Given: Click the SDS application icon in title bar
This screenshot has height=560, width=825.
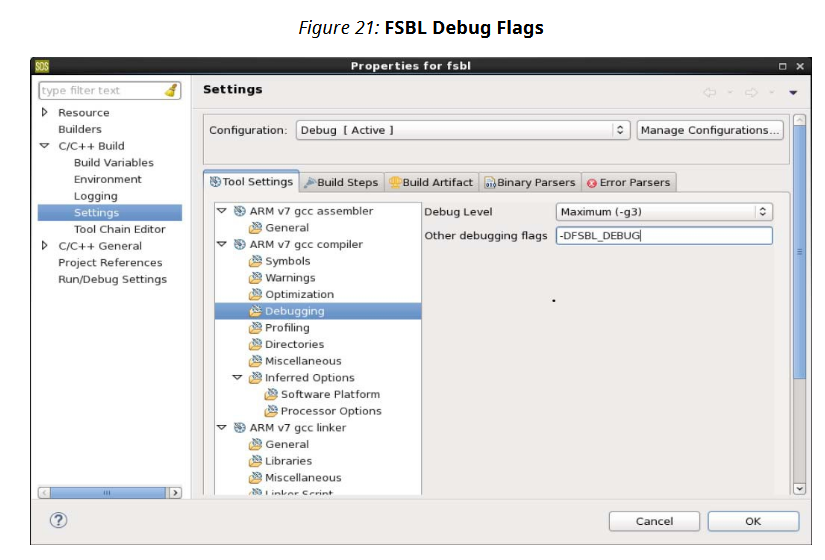Looking at the screenshot, I should pos(42,66).
